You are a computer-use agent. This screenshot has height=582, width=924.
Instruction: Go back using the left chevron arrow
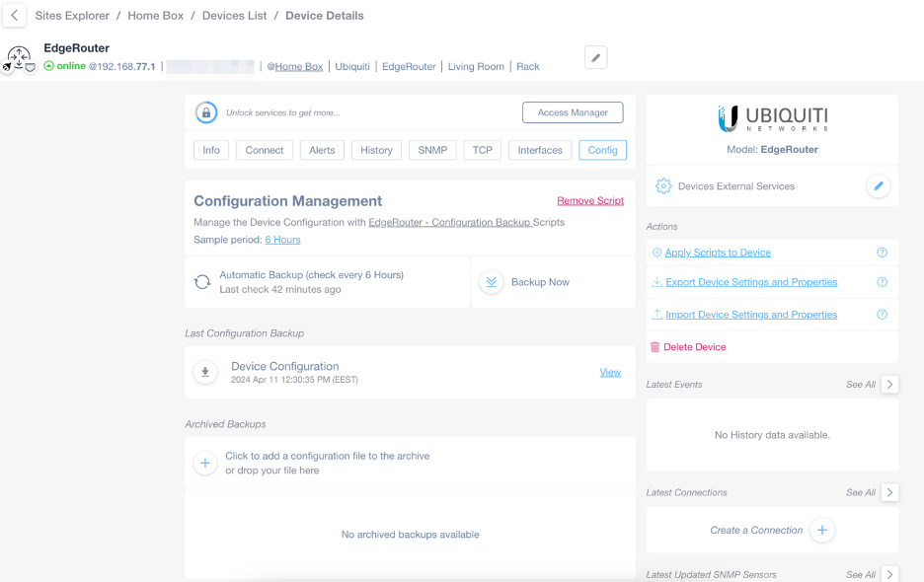tap(14, 16)
